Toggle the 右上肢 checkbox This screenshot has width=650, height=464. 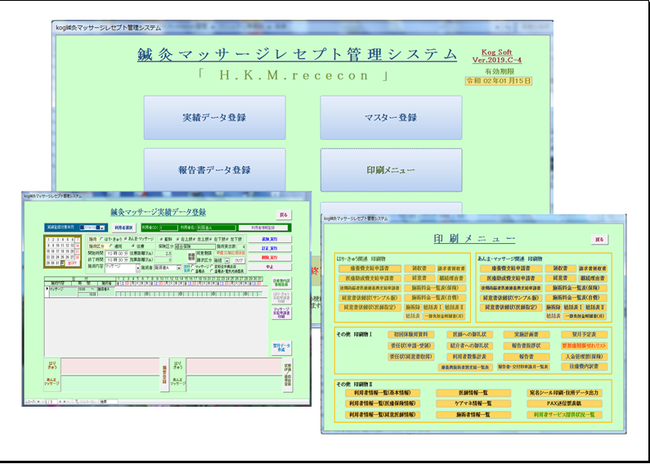[x=178, y=239]
